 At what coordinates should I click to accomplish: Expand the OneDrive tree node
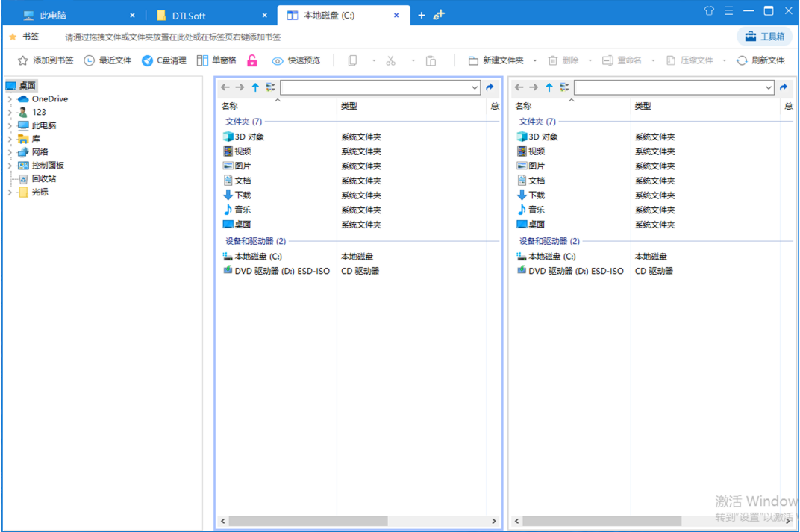10,99
